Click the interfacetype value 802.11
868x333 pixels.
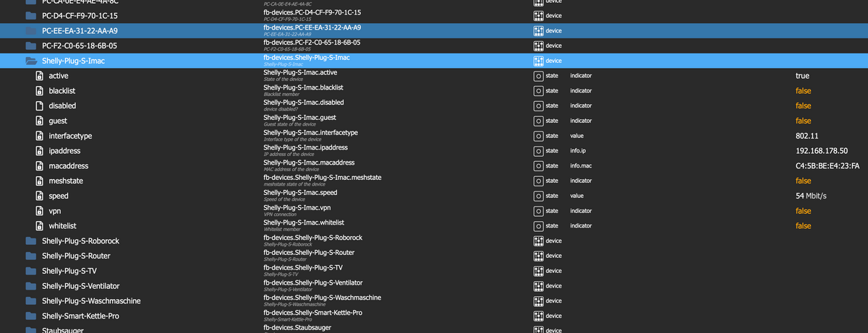pyautogui.click(x=807, y=136)
